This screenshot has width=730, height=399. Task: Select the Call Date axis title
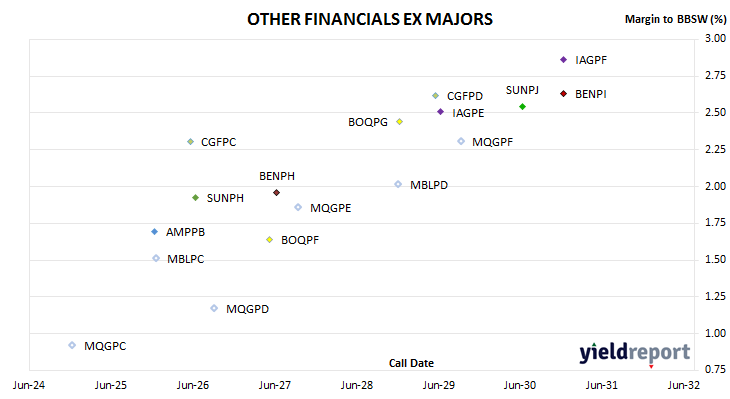411,363
